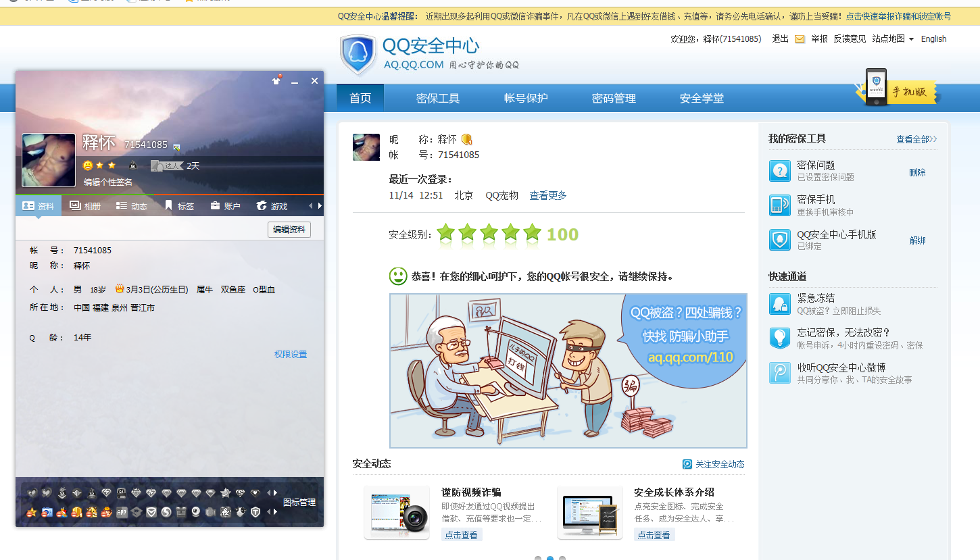Open the 忘记密保 lightbulb icon

pos(779,338)
